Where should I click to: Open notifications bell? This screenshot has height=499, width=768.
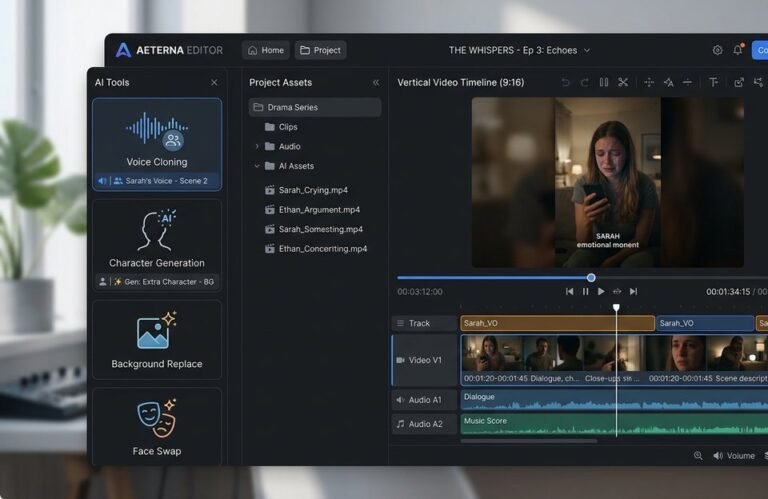tap(738, 49)
